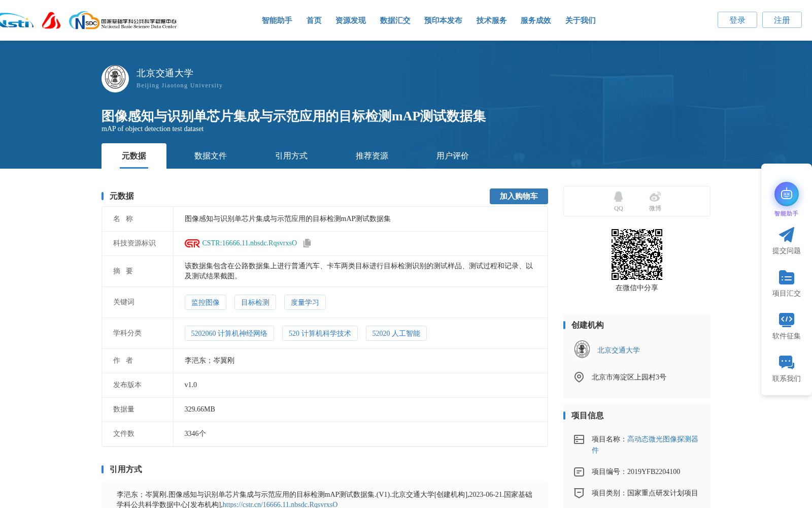812x508 pixels.
Task: Click the 52020 人工智能 subject tag
Action: (x=396, y=333)
